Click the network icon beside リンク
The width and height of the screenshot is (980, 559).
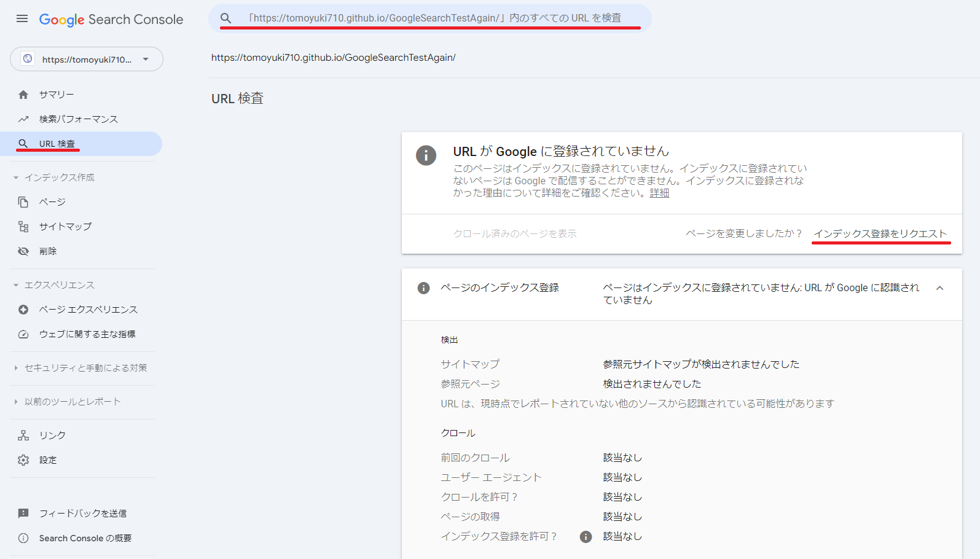tap(23, 436)
